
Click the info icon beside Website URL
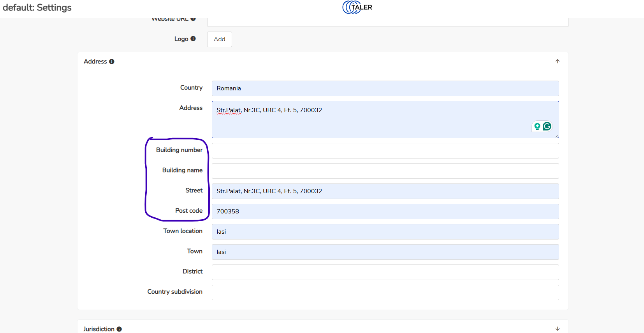coord(193,19)
